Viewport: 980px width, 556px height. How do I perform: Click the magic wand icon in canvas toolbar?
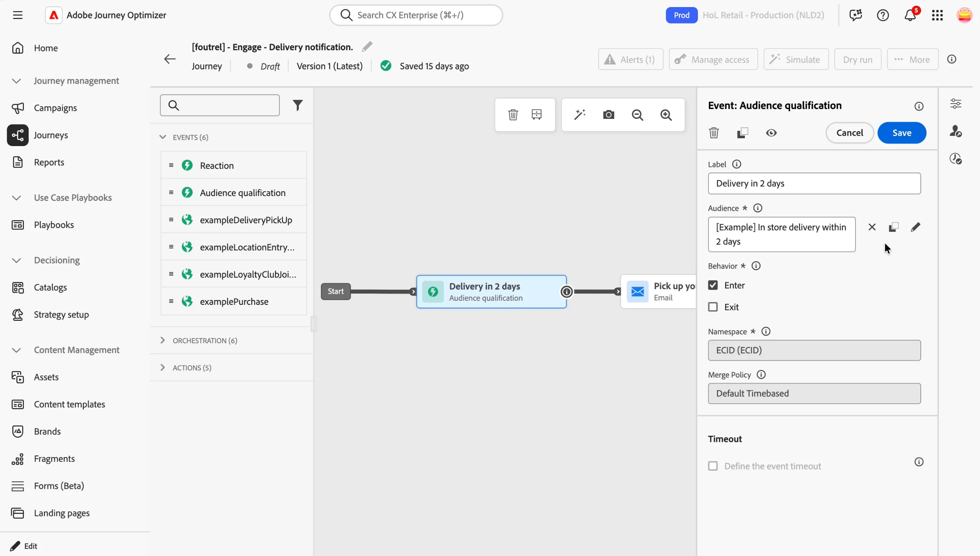(x=579, y=114)
